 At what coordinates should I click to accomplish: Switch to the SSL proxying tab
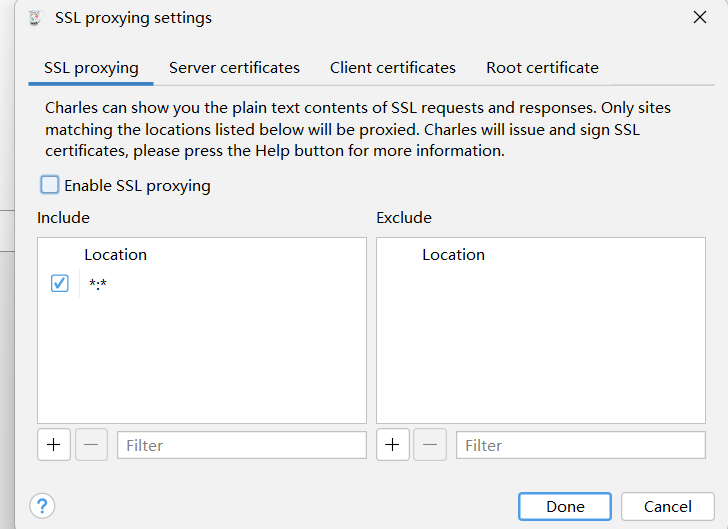(x=91, y=68)
